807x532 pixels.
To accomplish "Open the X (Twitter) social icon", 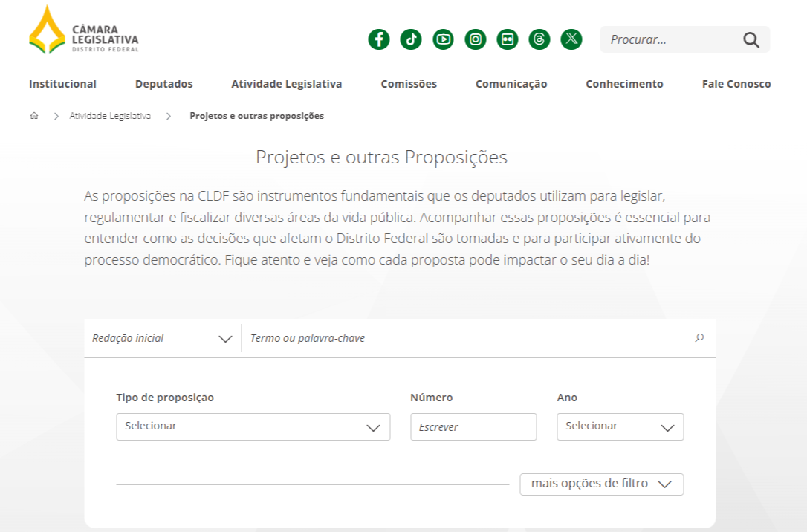I will point(571,39).
